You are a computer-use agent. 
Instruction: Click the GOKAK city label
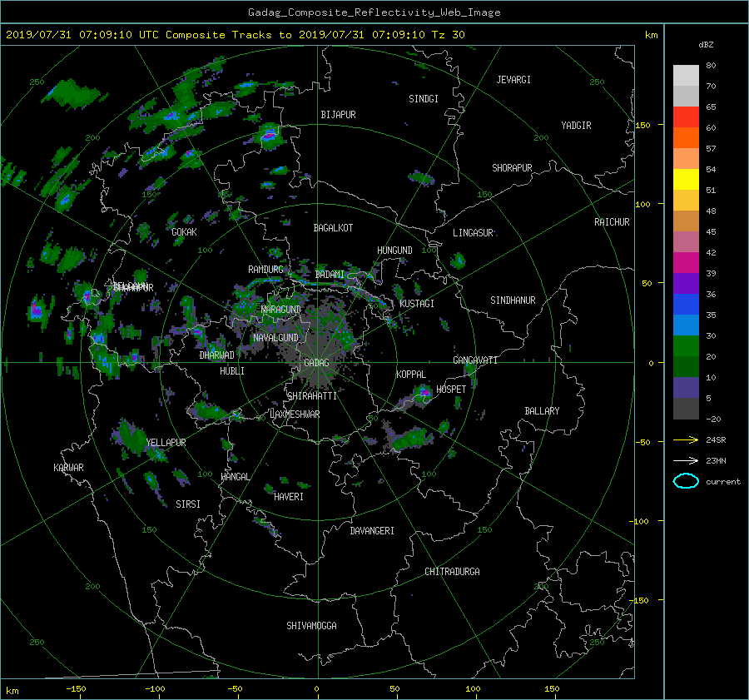(x=185, y=232)
